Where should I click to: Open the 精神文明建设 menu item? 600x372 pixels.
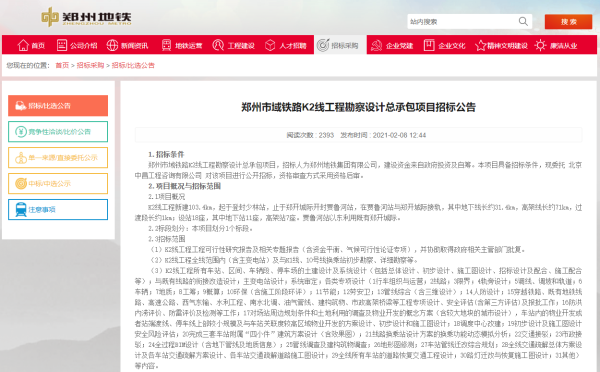pos(501,46)
